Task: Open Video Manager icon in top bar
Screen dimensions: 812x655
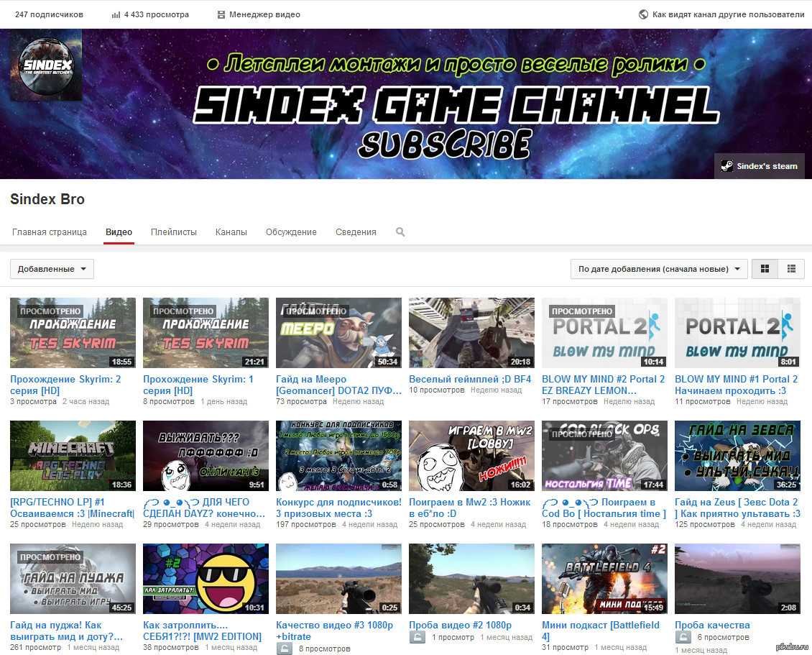Action: point(221,14)
